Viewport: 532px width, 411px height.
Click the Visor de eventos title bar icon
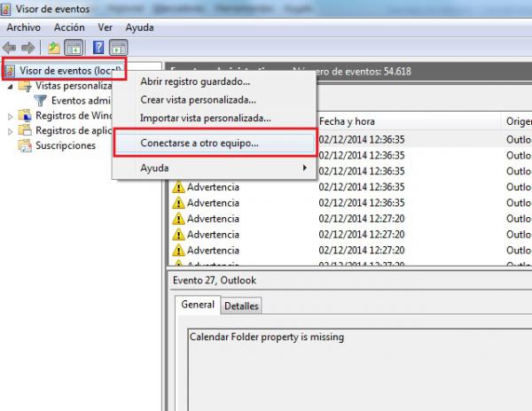(x=5, y=9)
